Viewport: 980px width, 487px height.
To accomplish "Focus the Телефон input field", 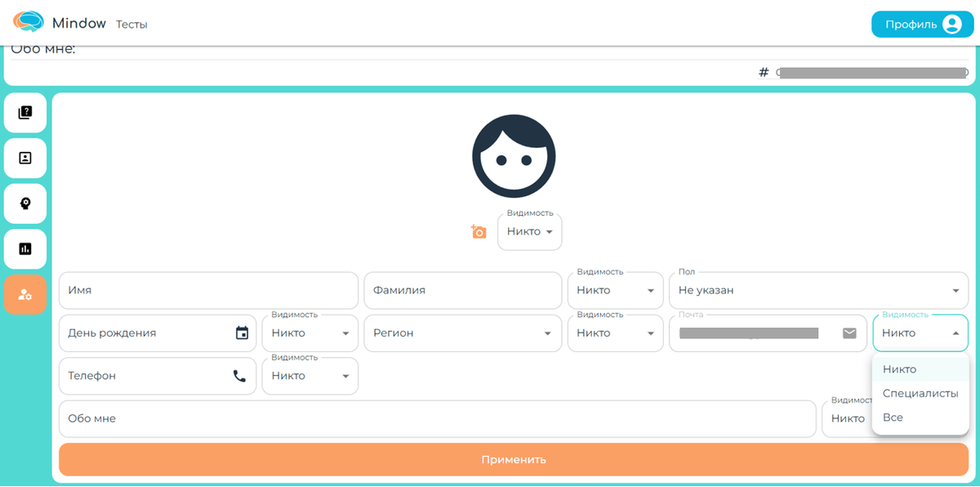I will pos(158,376).
